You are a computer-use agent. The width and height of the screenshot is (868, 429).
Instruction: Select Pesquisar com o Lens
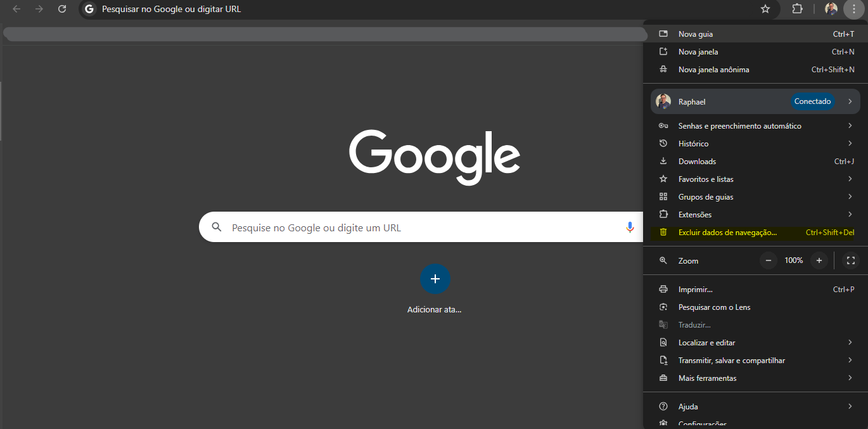714,307
